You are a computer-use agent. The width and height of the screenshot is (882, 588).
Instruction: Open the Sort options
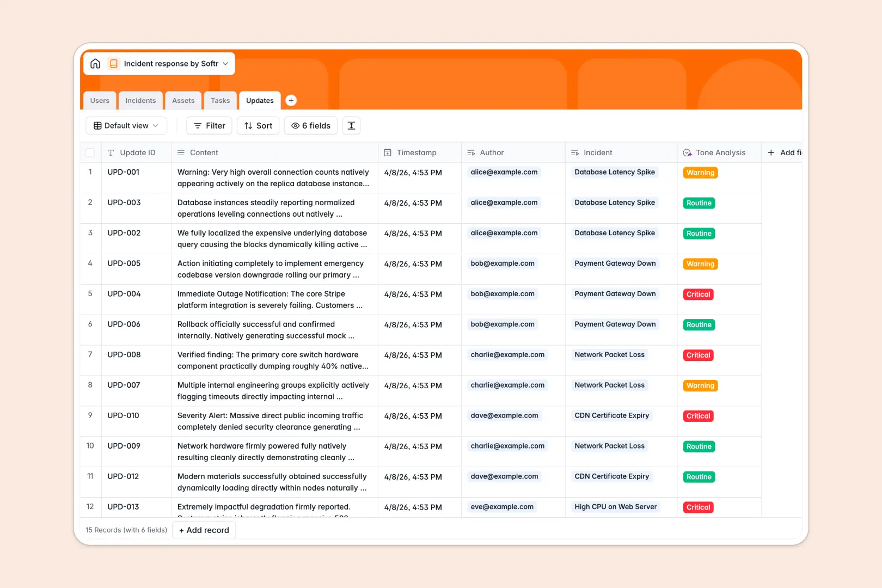(x=258, y=125)
